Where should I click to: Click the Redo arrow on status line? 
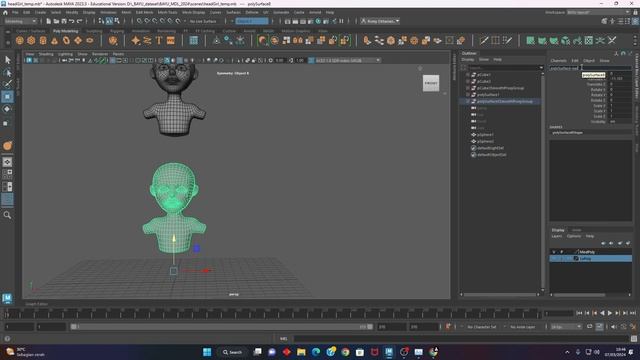[x=80, y=21]
